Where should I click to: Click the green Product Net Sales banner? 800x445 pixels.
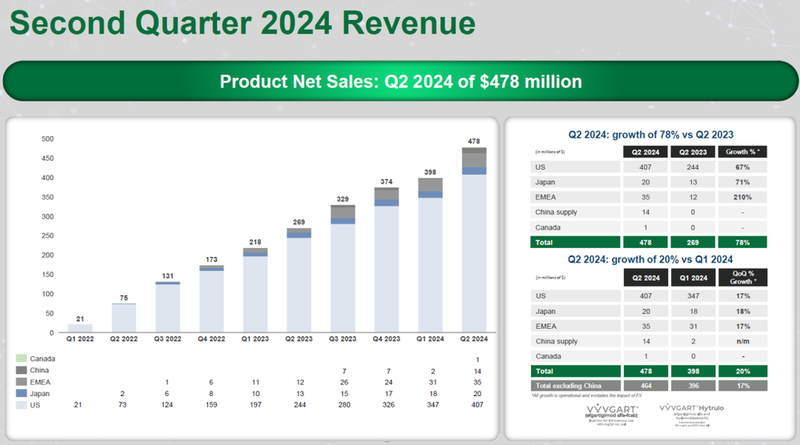[x=400, y=80]
